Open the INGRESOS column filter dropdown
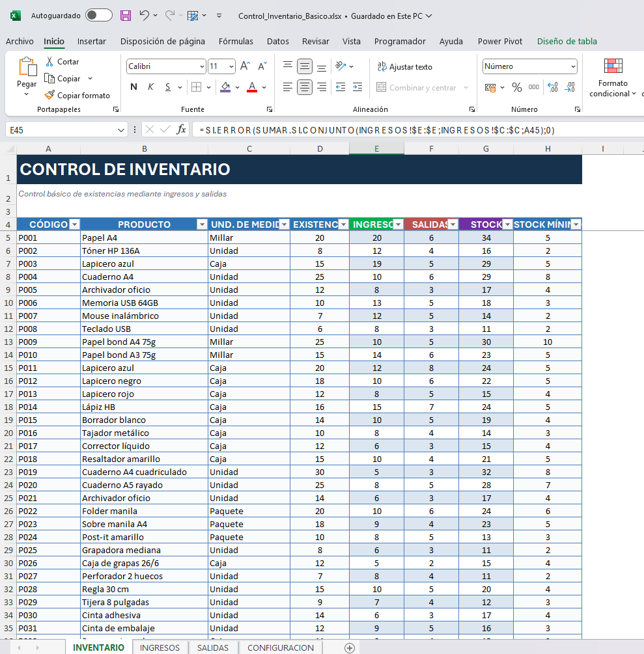Viewport: 644px width, 654px height. click(398, 225)
